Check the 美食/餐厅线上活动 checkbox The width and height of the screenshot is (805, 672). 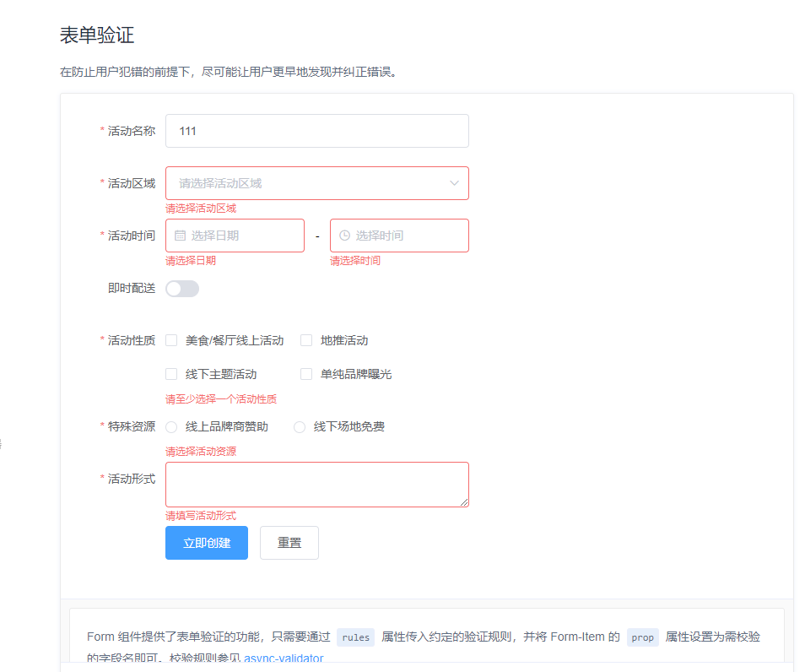[171, 339]
